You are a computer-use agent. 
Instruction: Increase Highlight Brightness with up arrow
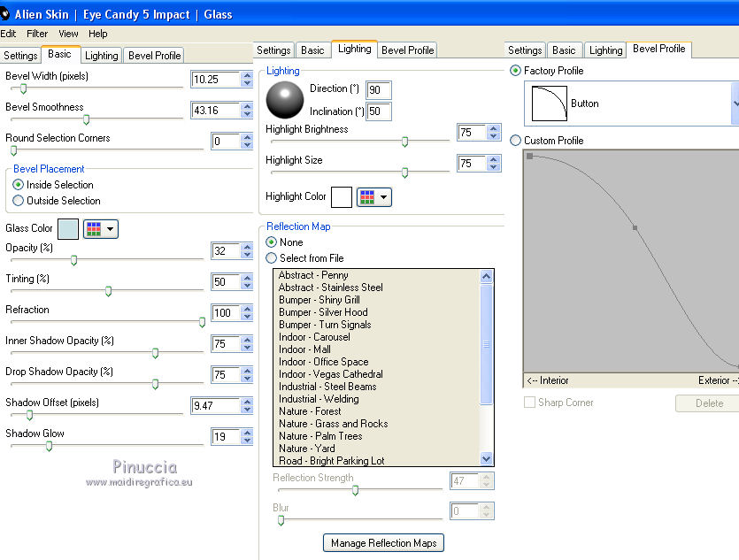494,128
